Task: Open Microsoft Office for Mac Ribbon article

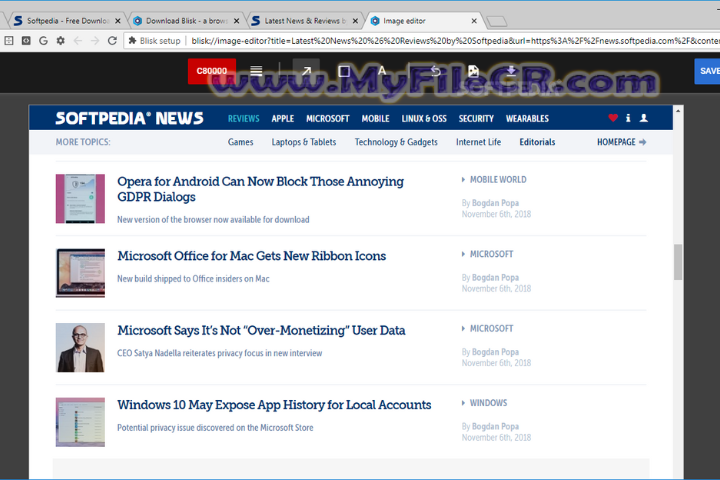Action: tap(251, 255)
